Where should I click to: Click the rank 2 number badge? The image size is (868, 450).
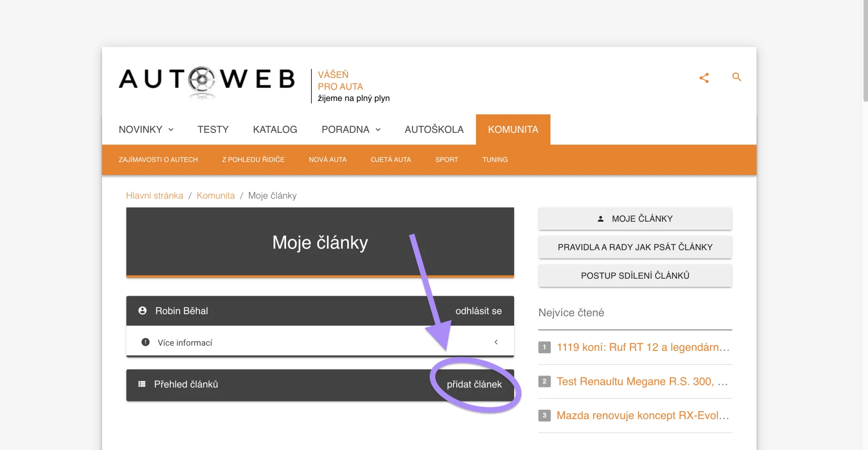pos(544,381)
